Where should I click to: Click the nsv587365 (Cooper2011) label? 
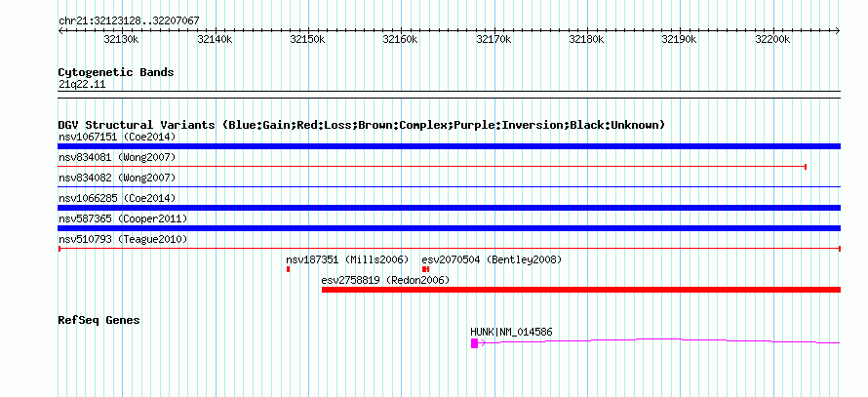click(123, 219)
